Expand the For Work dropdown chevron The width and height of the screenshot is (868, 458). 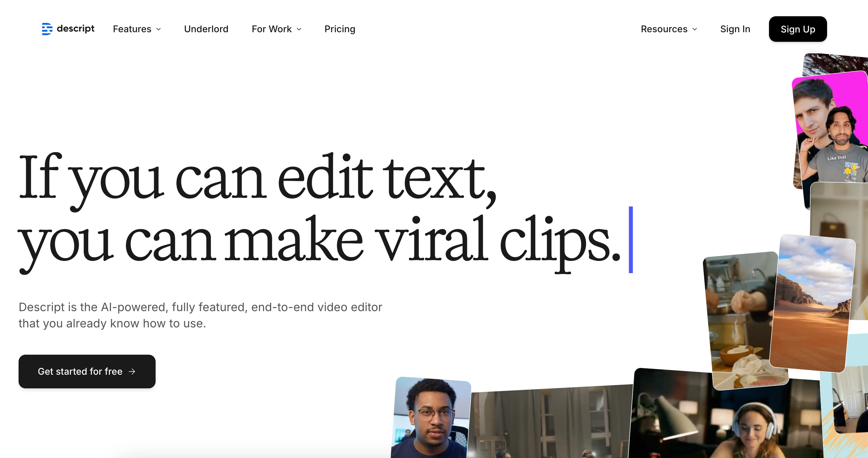click(299, 29)
